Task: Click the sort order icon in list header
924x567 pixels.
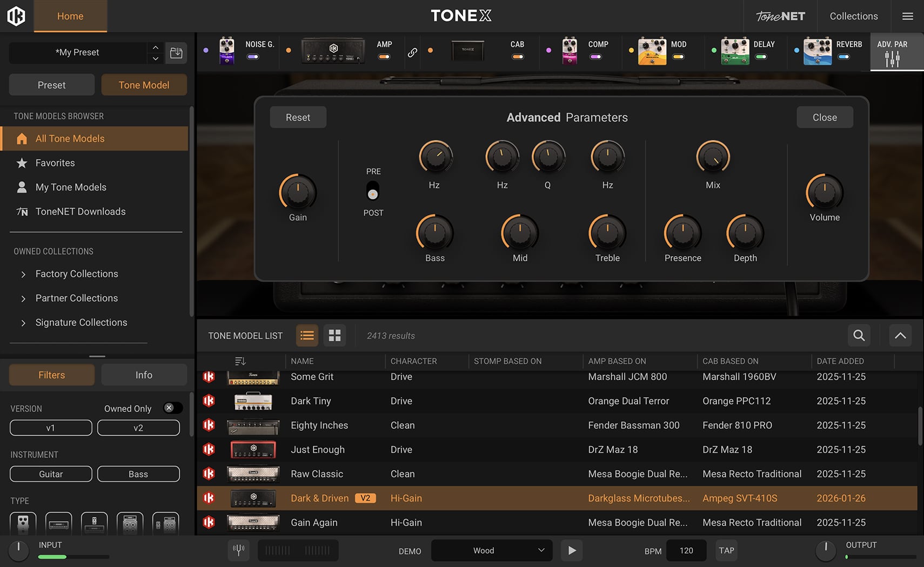Action: [x=240, y=361]
